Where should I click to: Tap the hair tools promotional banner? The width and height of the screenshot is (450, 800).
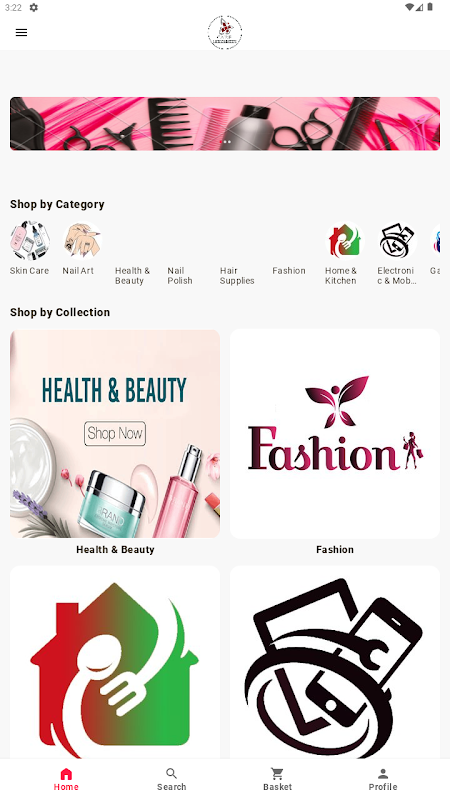coord(225,123)
